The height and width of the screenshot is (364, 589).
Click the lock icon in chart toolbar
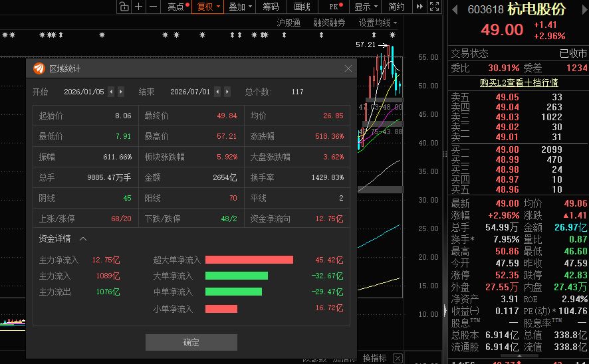coord(124,7)
